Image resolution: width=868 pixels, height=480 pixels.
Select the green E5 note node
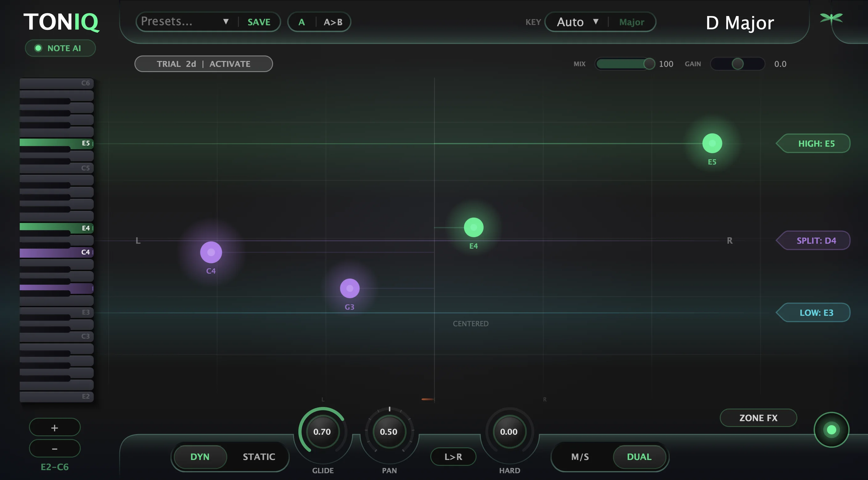[x=712, y=144]
